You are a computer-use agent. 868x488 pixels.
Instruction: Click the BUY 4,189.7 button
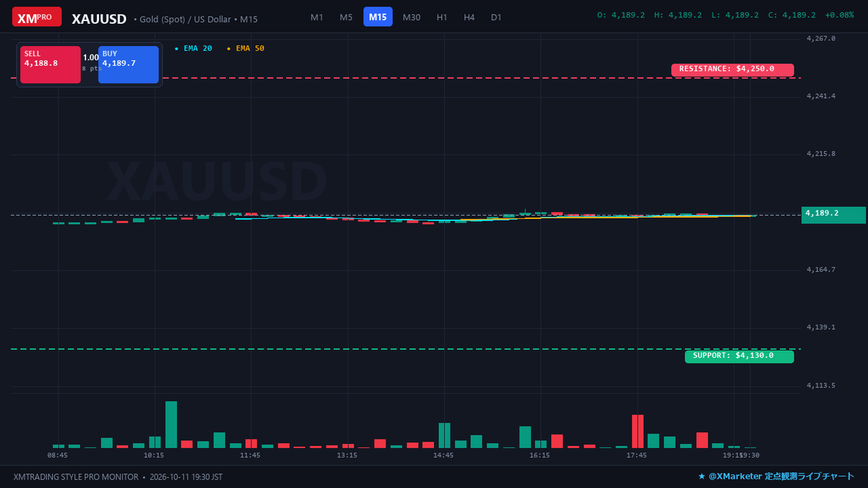click(x=129, y=65)
